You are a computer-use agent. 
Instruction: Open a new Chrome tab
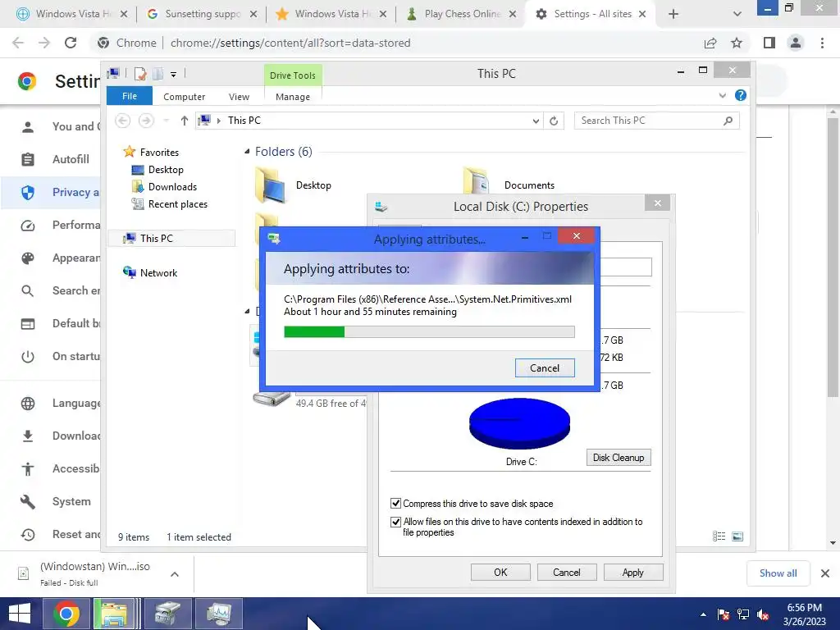point(673,14)
